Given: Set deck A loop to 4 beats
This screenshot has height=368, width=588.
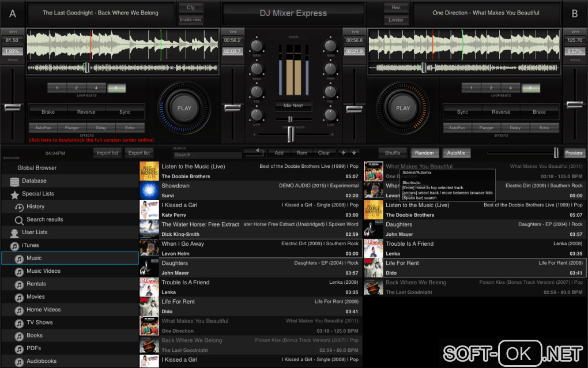Looking at the screenshot, I should click(96, 88).
